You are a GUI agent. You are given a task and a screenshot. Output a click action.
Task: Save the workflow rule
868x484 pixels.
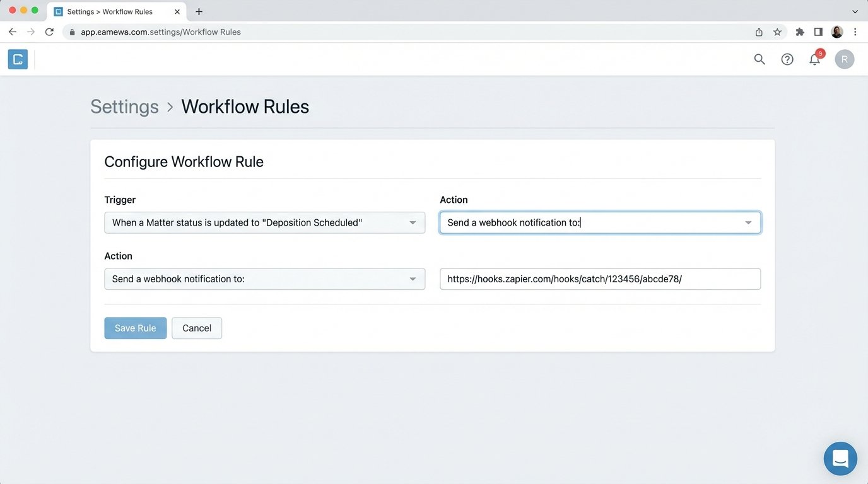pyautogui.click(x=135, y=328)
